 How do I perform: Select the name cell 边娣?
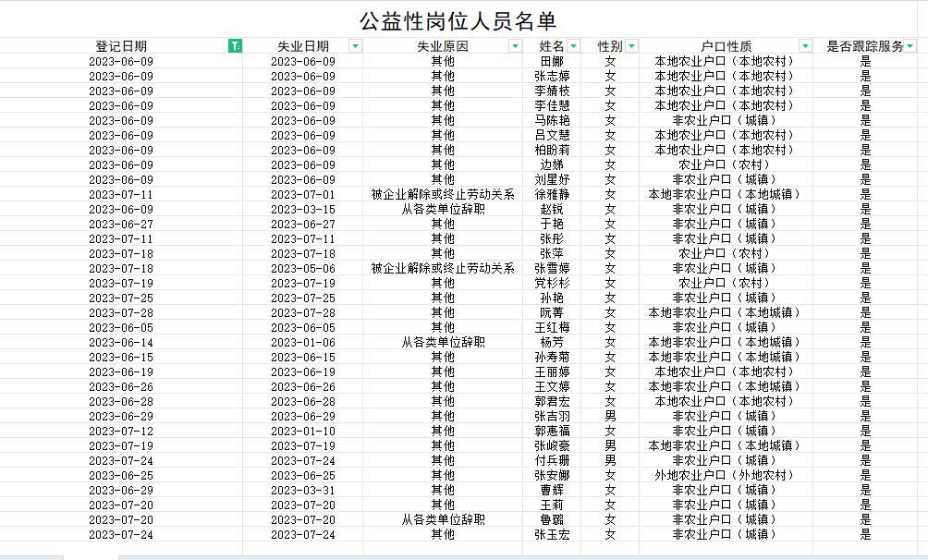(552, 165)
